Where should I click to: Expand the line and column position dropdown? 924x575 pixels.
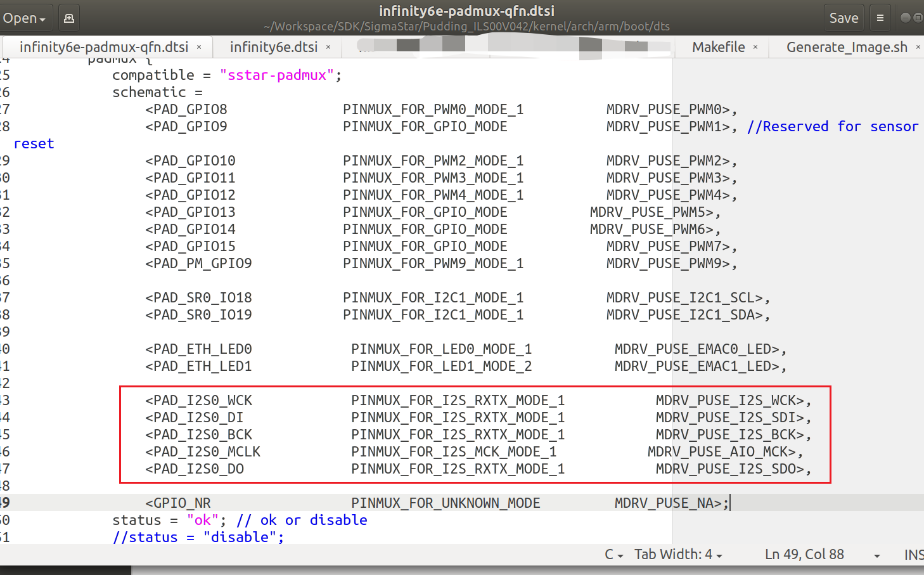click(876, 555)
